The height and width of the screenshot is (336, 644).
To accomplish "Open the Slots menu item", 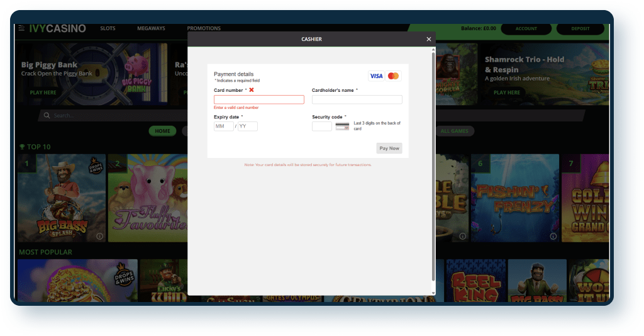I will 108,28.
